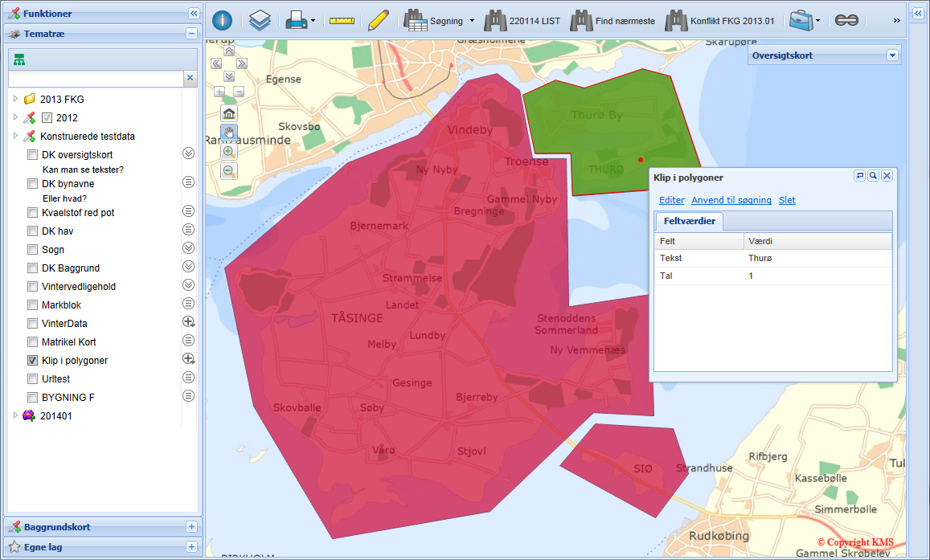Check the Kvaelstof red pot layer
The width and height of the screenshot is (930, 560).
pos(33,213)
